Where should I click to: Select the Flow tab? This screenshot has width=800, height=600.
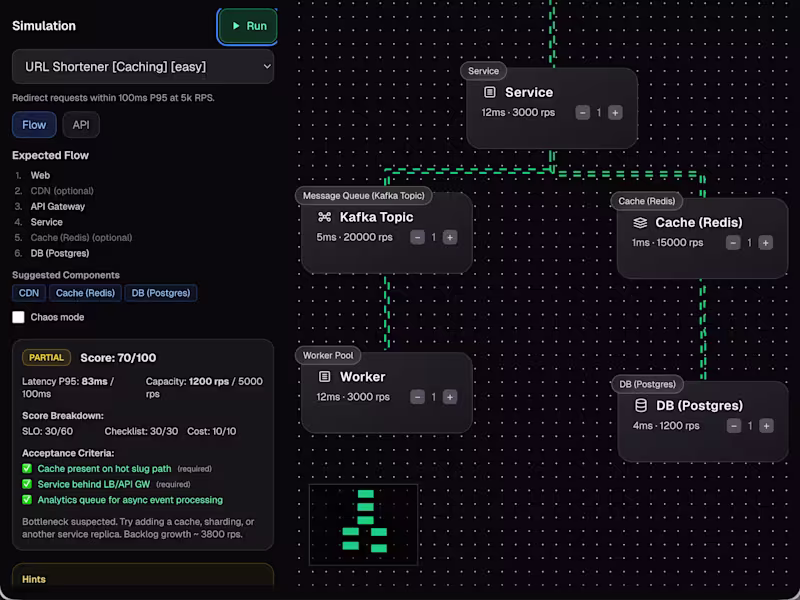[33, 125]
